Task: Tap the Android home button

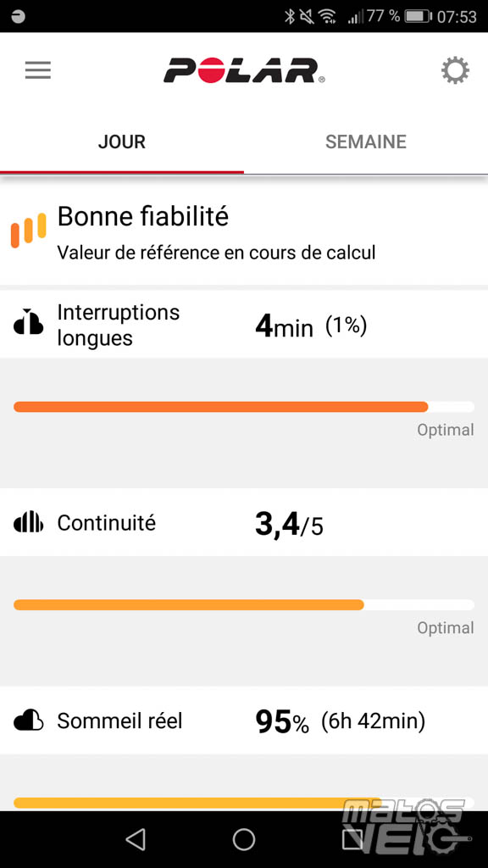Action: click(243, 839)
